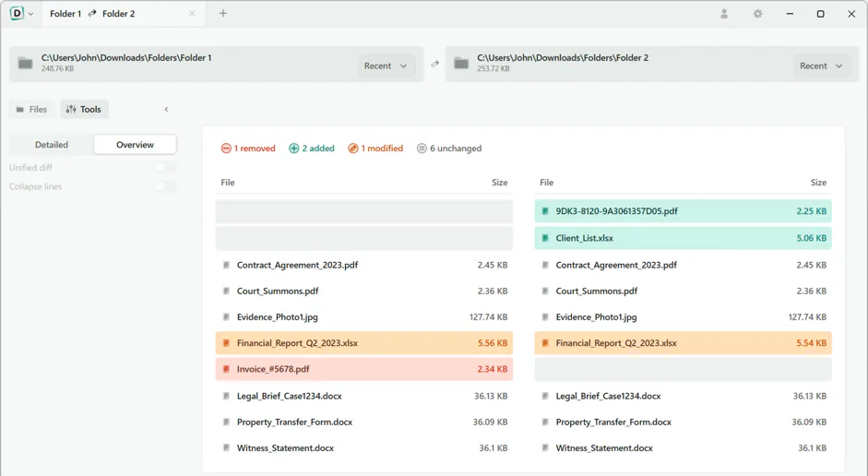The width and height of the screenshot is (868, 476).
Task: Click right Size column header
Action: [x=818, y=183]
